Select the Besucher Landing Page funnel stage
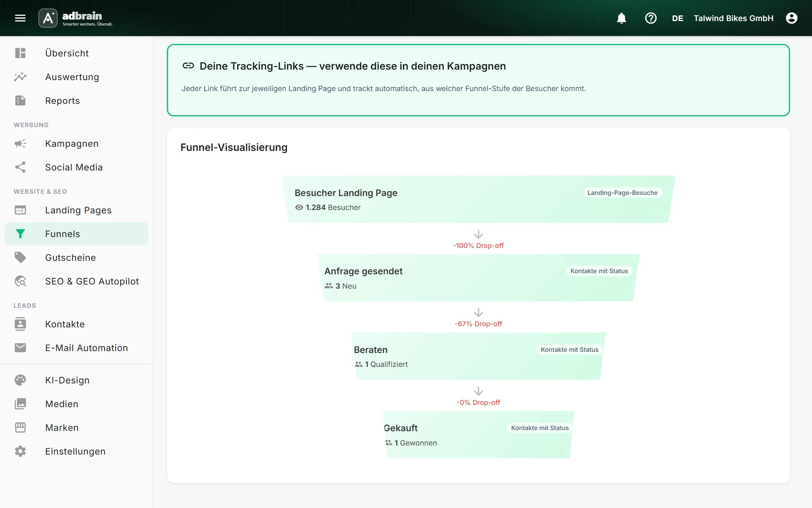 (478, 199)
